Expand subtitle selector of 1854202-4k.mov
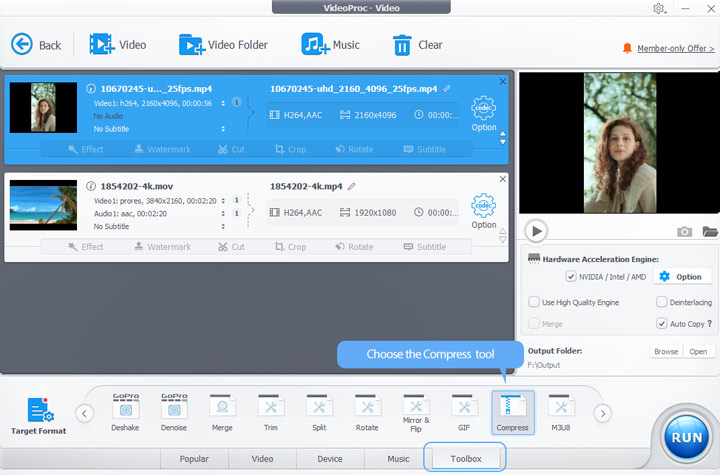 click(x=223, y=226)
